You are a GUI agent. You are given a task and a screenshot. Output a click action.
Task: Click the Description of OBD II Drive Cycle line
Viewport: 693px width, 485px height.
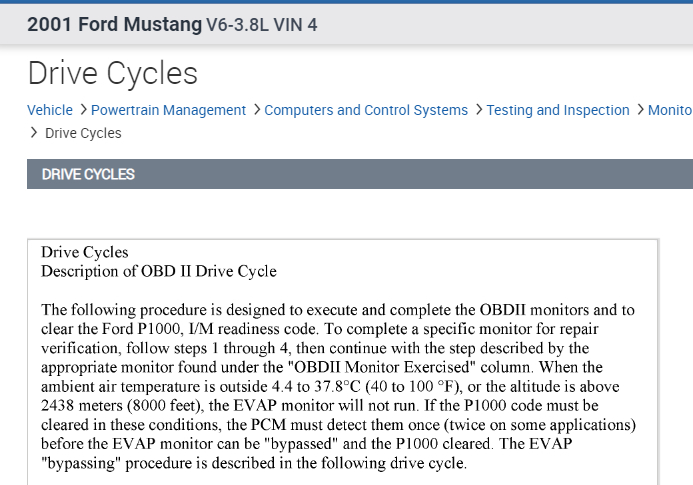158,271
